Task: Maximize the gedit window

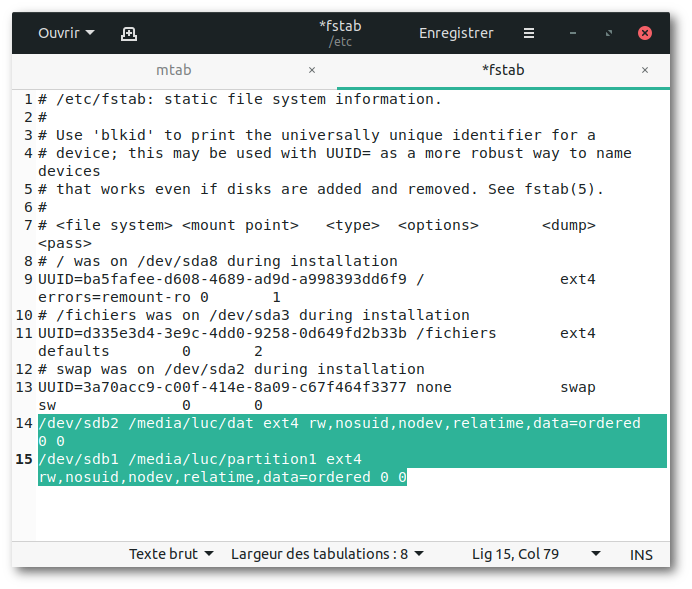Action: 609,33
